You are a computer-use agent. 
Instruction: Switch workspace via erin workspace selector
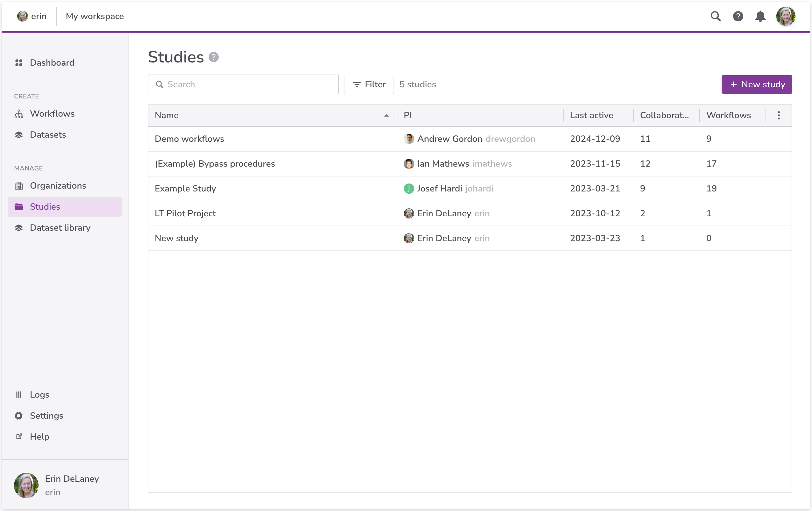tap(32, 16)
